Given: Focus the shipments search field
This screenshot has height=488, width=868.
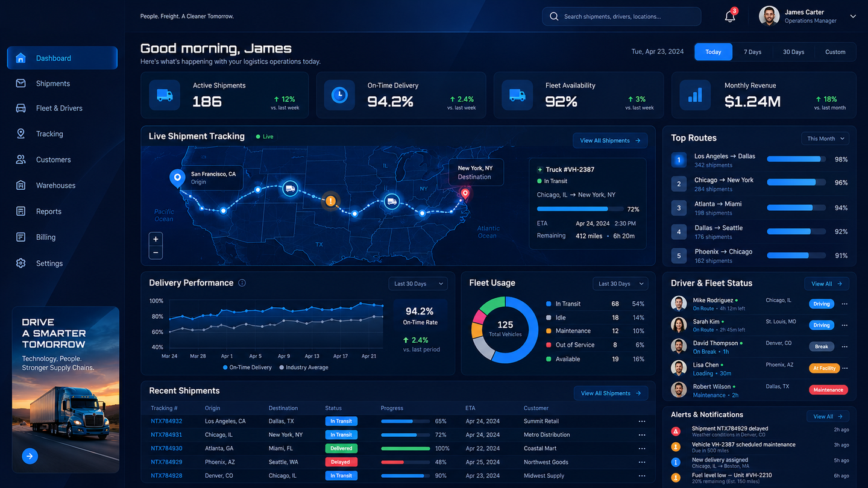Looking at the screenshot, I should pos(621,16).
